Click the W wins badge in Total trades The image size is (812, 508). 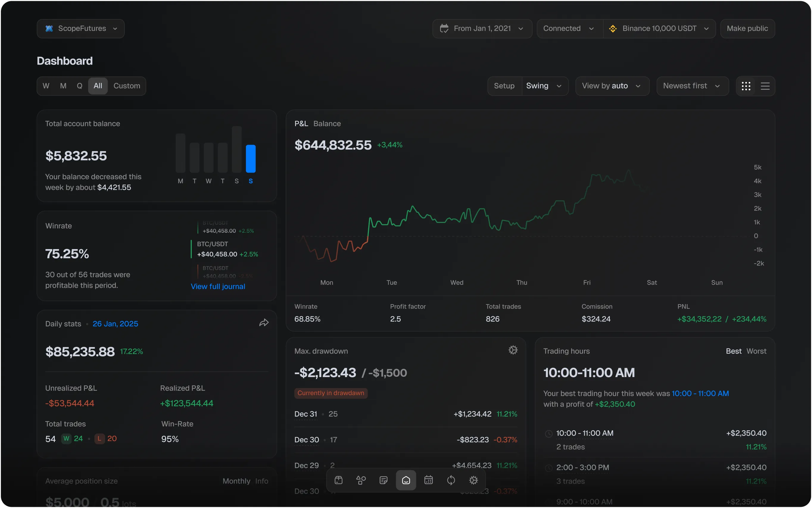(66, 438)
